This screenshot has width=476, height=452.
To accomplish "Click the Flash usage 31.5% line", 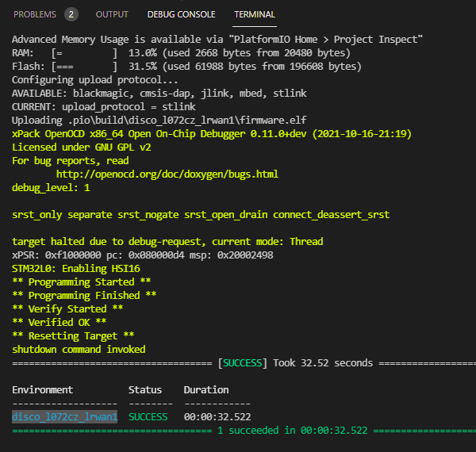I will (186, 66).
